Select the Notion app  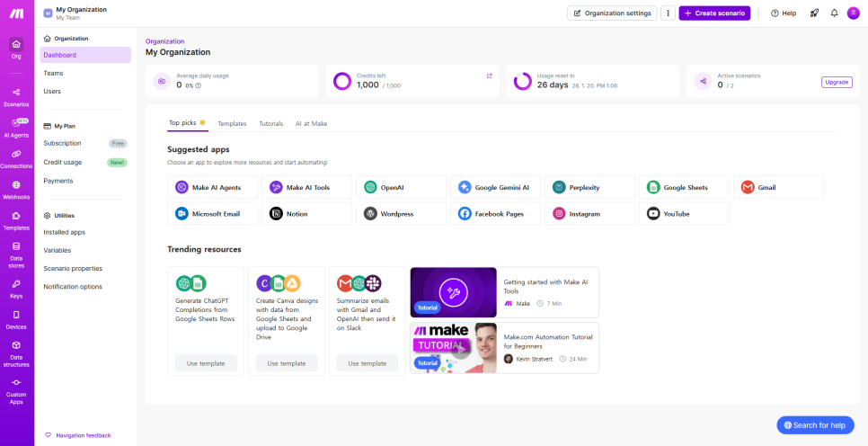coord(306,213)
